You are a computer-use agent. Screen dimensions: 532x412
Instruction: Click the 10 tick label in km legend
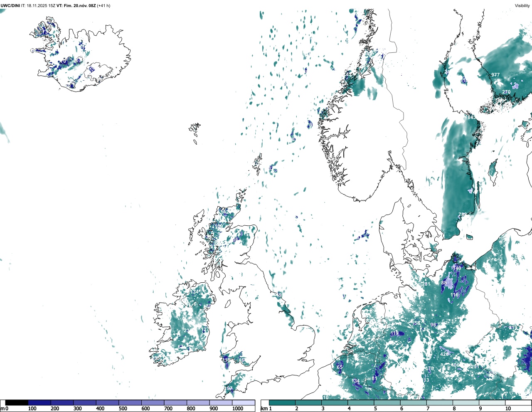508,409
